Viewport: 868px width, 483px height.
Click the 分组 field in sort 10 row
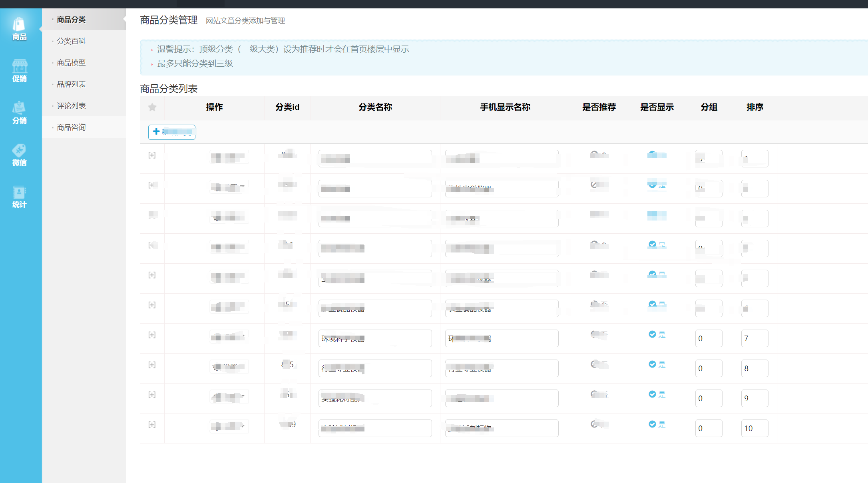[709, 428]
